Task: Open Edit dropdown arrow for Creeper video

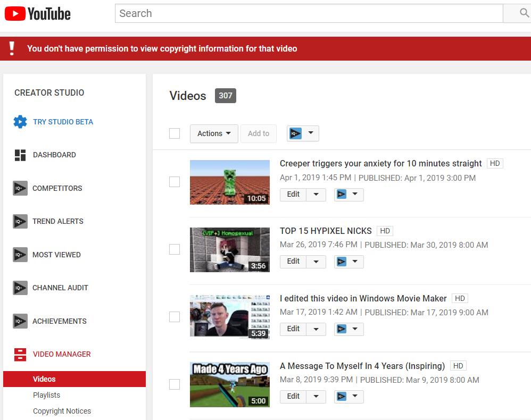Action: pos(316,195)
